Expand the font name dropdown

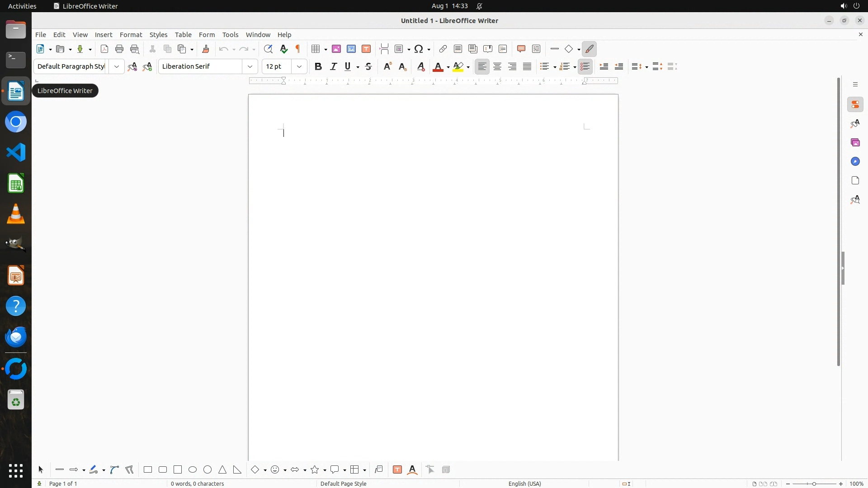click(250, 66)
